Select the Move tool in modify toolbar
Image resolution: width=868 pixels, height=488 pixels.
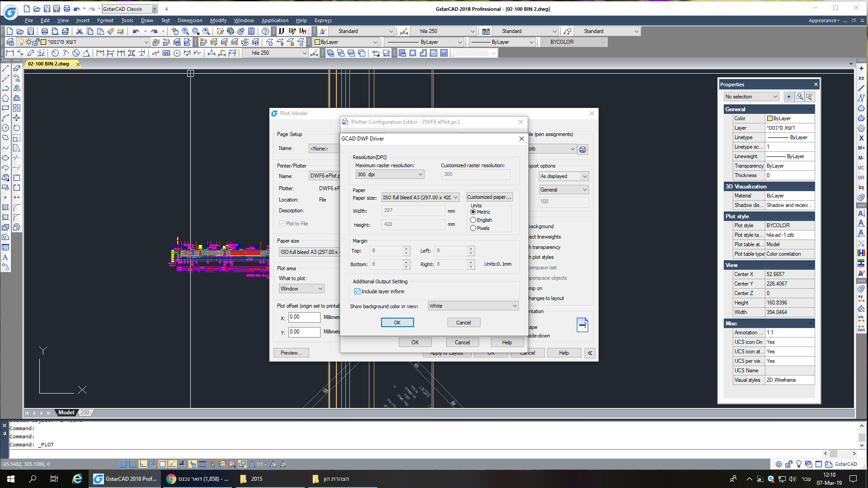(17, 118)
